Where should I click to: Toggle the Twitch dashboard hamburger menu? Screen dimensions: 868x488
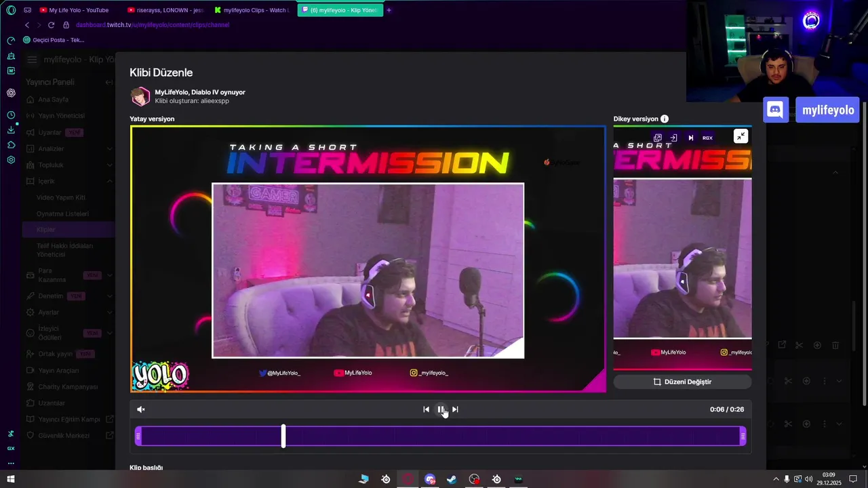tap(32, 60)
